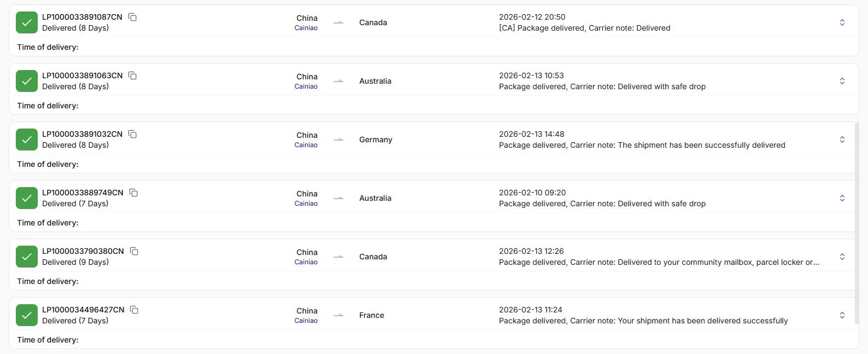Copy tracking number LP1000033891032CN

click(132, 134)
